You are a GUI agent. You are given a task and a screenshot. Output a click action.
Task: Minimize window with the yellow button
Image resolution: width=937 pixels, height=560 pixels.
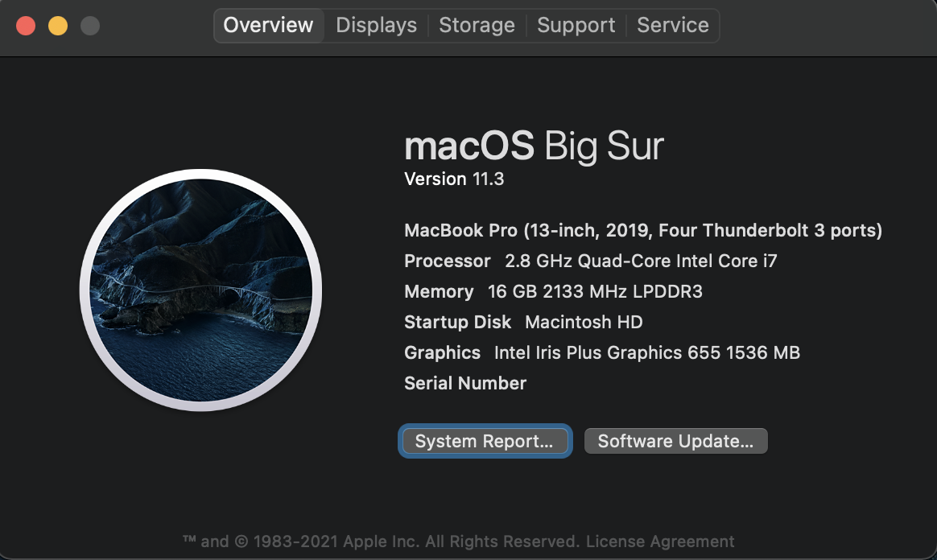tap(58, 26)
